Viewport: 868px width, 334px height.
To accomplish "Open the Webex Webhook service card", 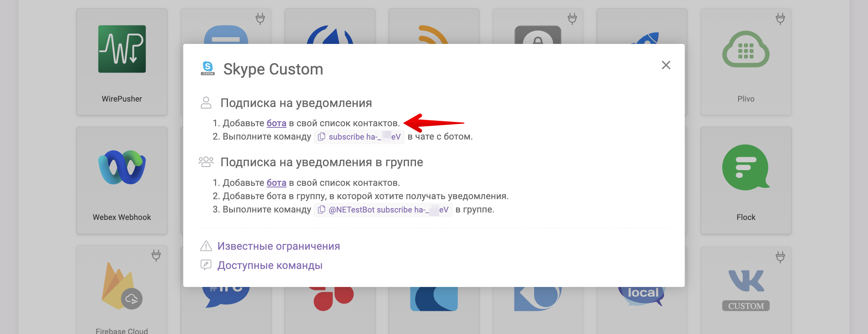I will (122, 180).
